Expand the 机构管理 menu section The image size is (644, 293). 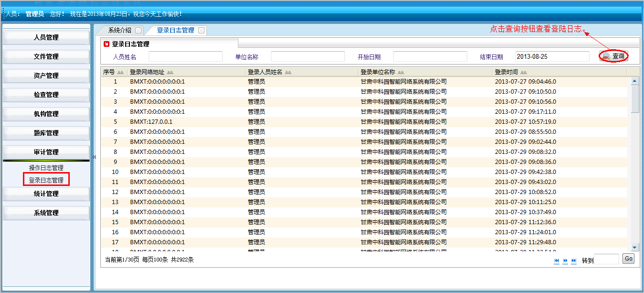(x=46, y=114)
